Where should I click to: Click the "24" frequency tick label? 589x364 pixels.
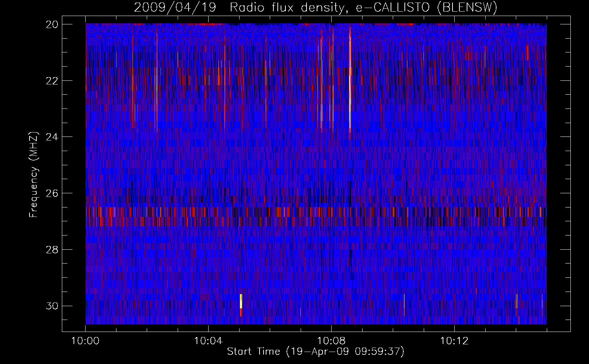52,137
